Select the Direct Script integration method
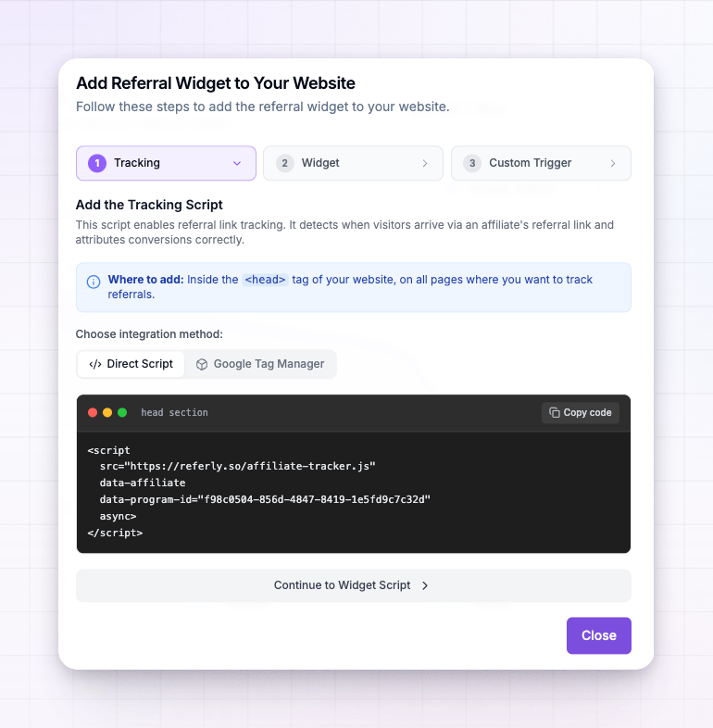The image size is (713, 728). (131, 364)
